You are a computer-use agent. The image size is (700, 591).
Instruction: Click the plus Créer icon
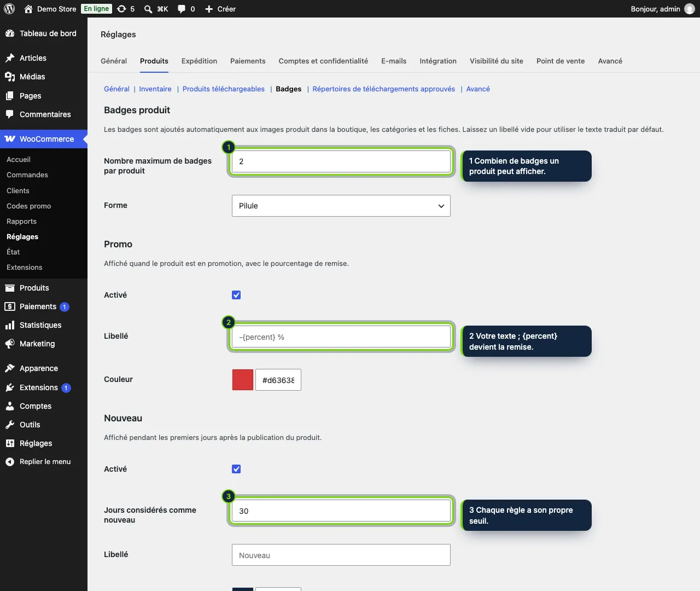(209, 9)
